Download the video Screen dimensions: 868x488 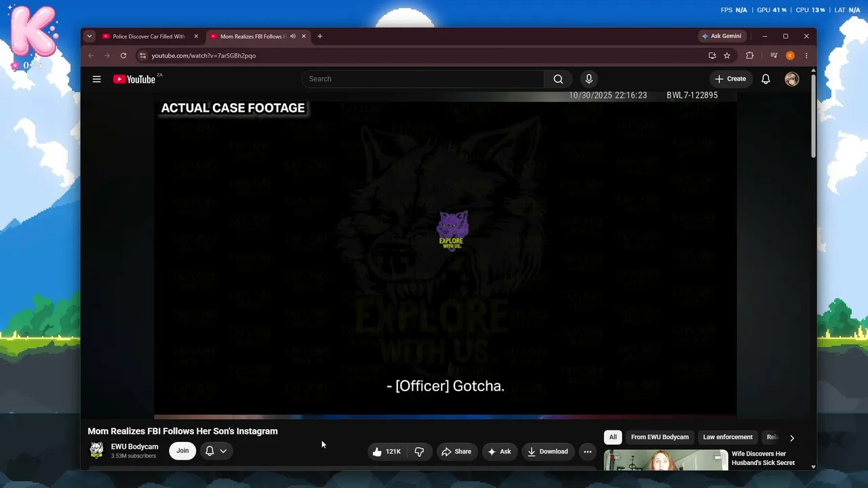(x=547, y=451)
